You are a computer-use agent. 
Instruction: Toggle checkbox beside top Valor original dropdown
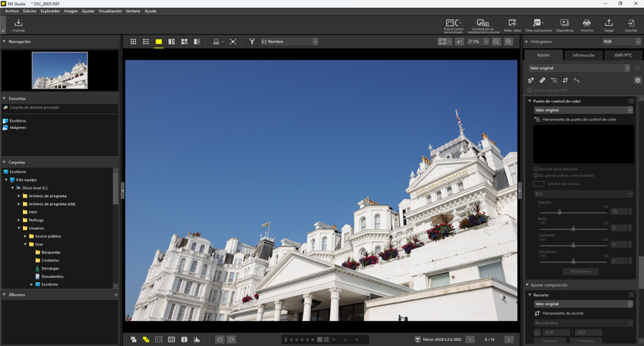point(637,68)
